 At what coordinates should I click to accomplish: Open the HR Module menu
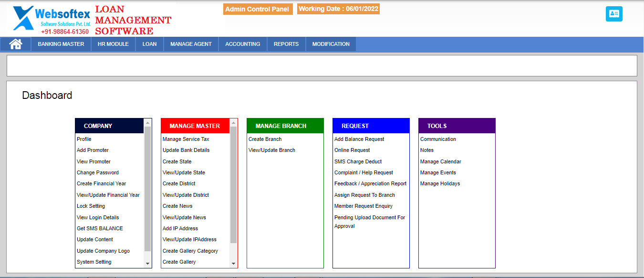(113, 44)
